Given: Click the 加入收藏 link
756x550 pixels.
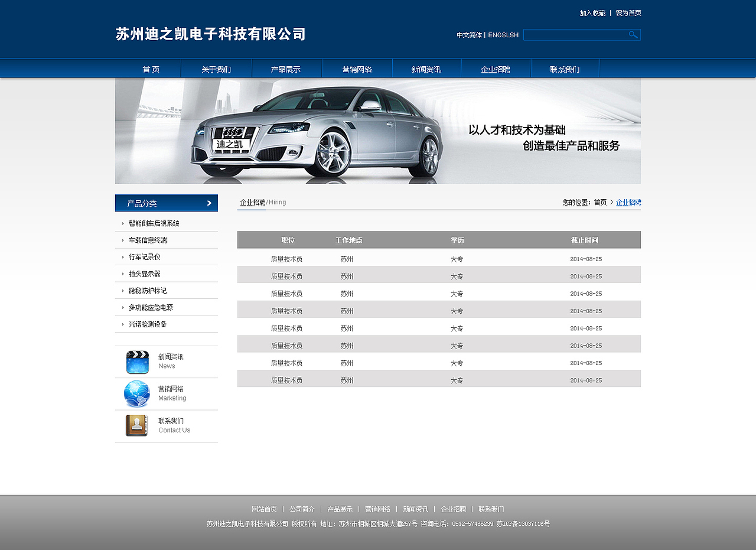Looking at the screenshot, I should click(x=592, y=13).
